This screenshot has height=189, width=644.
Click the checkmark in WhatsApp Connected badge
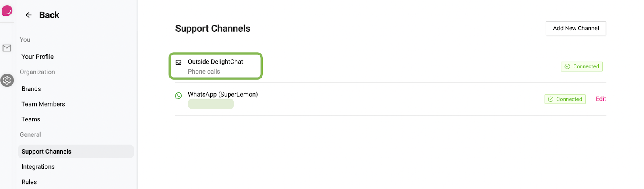[551, 99]
